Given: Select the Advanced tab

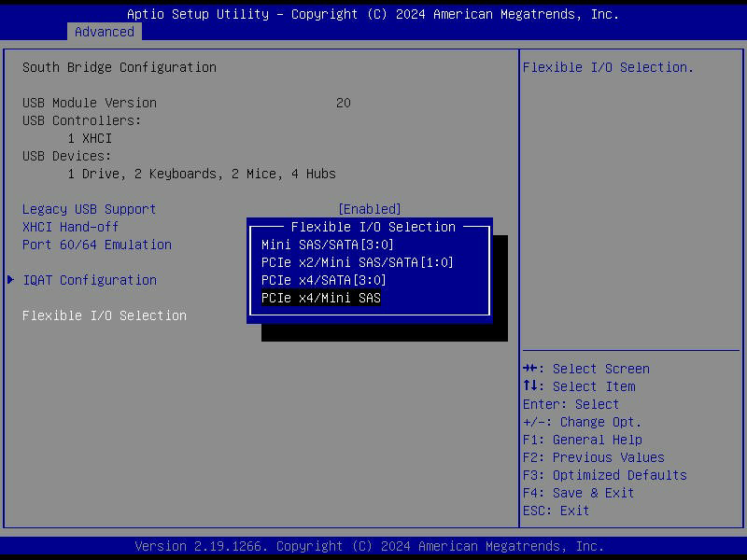Looking at the screenshot, I should pos(105,32).
